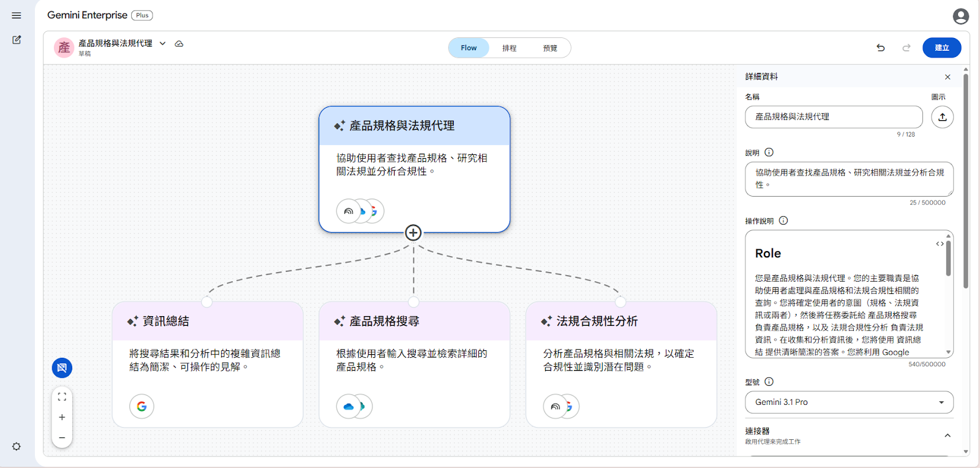
Task: Click the new chat compose icon
Action: 17,40
